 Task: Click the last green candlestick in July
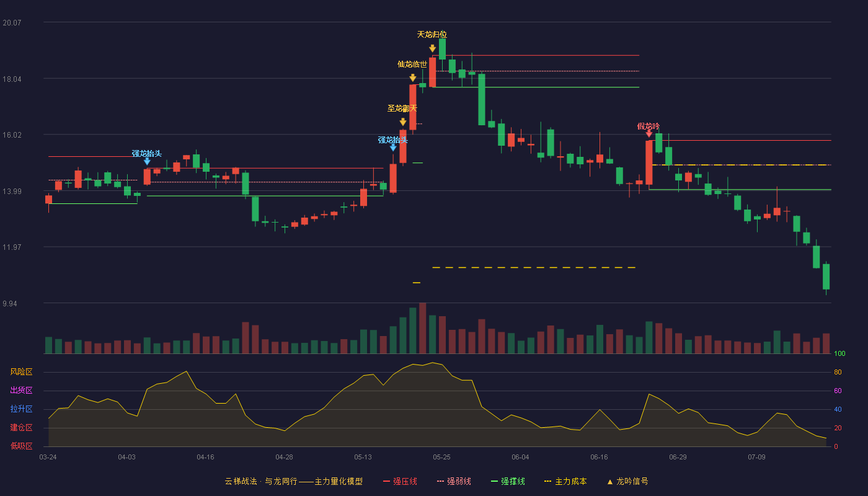pos(826,277)
